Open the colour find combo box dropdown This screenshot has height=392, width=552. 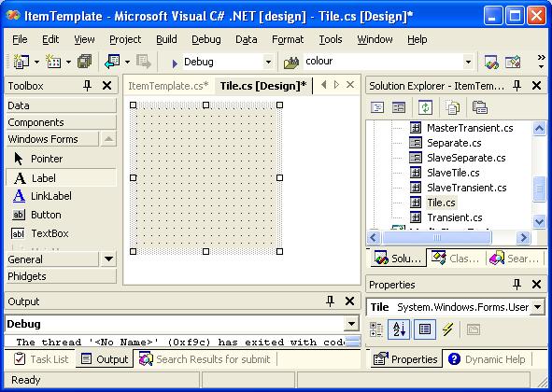(468, 63)
